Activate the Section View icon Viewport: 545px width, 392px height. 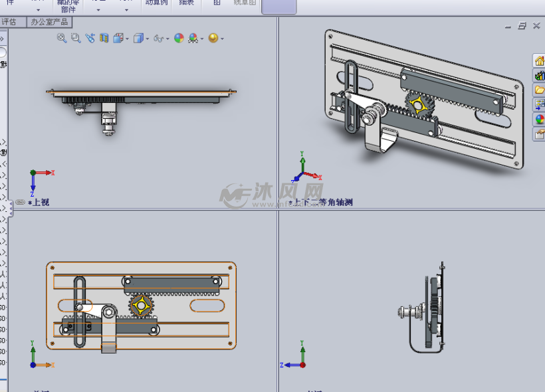click(104, 39)
